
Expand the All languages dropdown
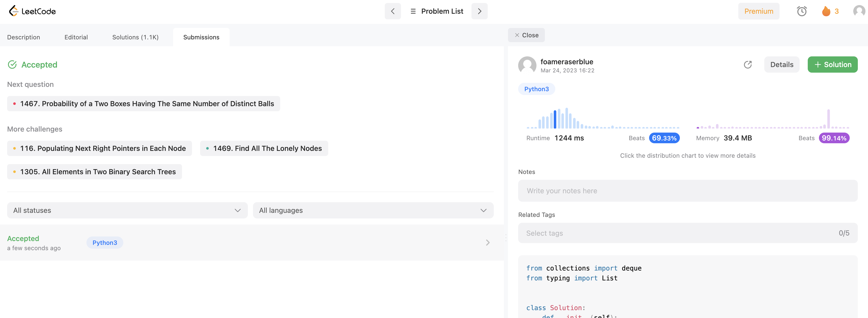(373, 210)
